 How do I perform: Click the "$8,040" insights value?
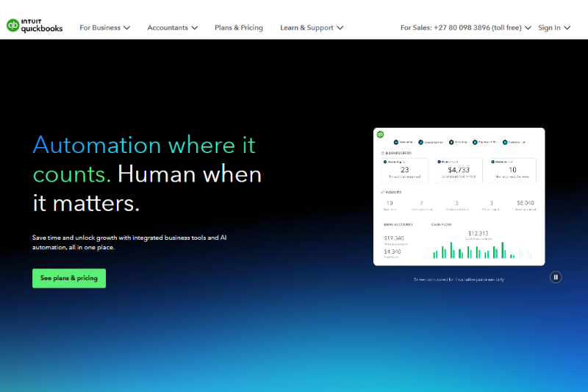point(525,203)
